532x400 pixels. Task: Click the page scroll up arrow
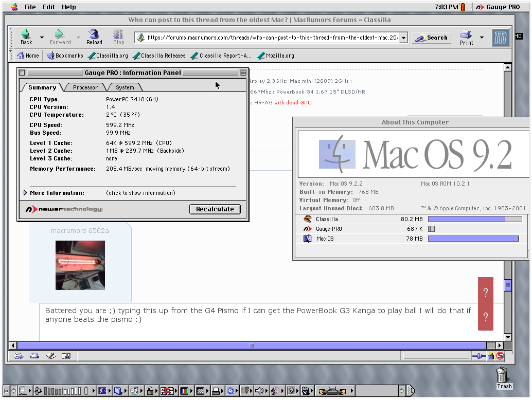tap(508, 67)
